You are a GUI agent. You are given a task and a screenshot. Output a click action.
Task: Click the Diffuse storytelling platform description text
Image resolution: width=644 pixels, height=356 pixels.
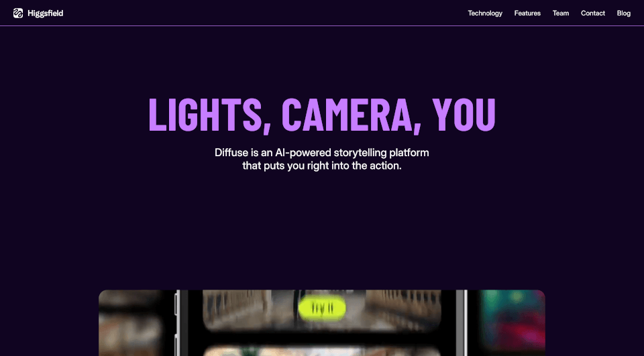pyautogui.click(x=322, y=159)
